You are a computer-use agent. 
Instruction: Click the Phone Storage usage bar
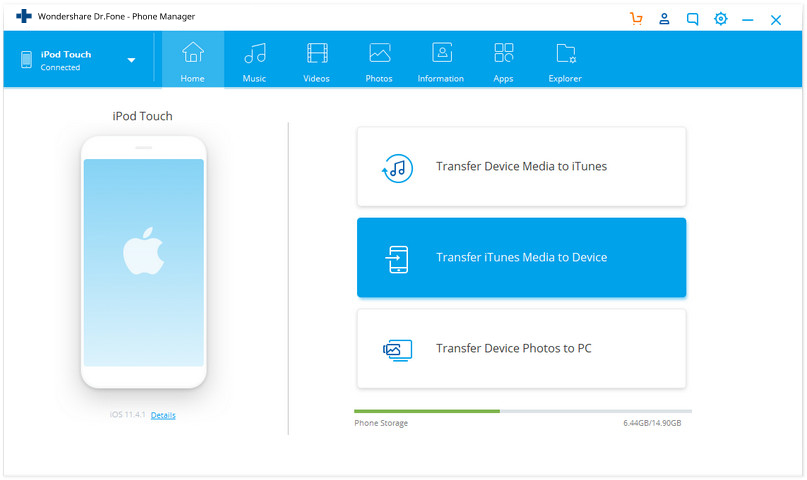pos(523,411)
